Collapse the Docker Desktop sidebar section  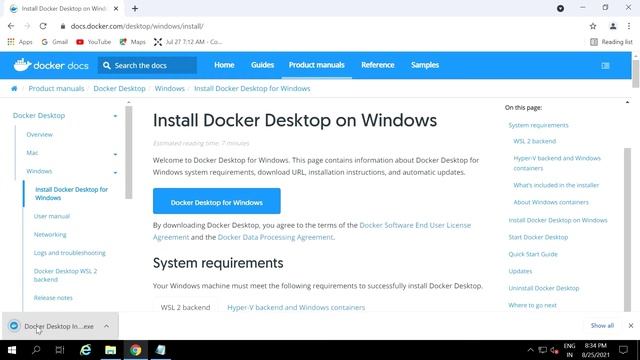tap(115, 116)
